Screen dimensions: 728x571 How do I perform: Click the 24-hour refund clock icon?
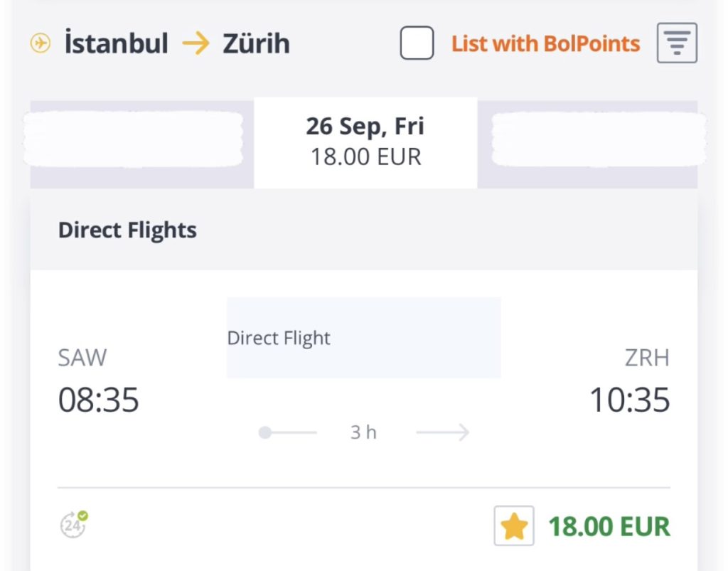[x=73, y=525]
